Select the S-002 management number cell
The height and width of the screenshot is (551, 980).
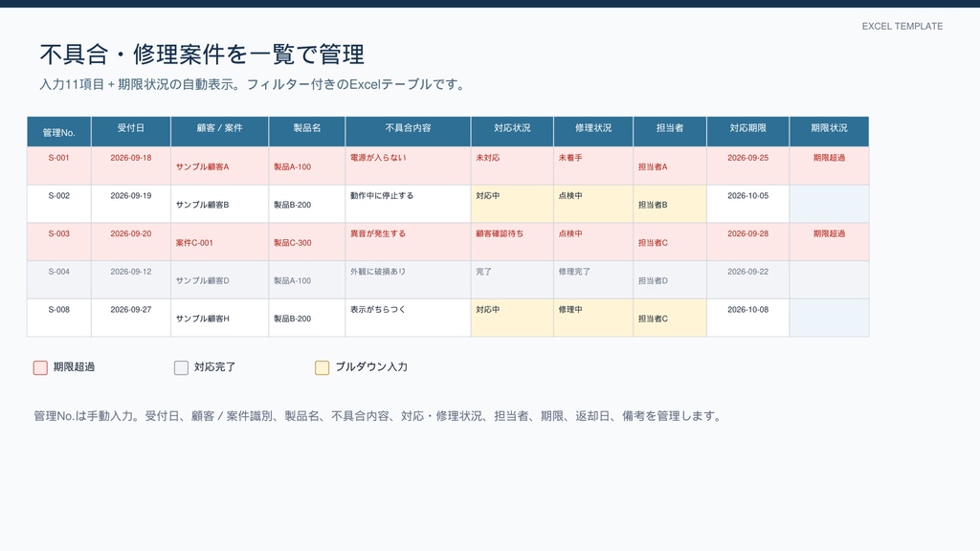point(58,205)
